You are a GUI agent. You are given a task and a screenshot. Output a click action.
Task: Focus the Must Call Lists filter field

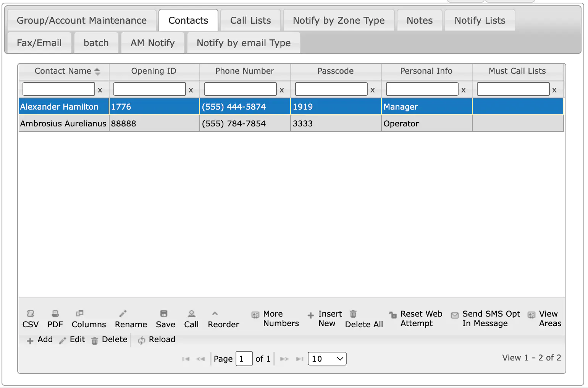pyautogui.click(x=513, y=89)
